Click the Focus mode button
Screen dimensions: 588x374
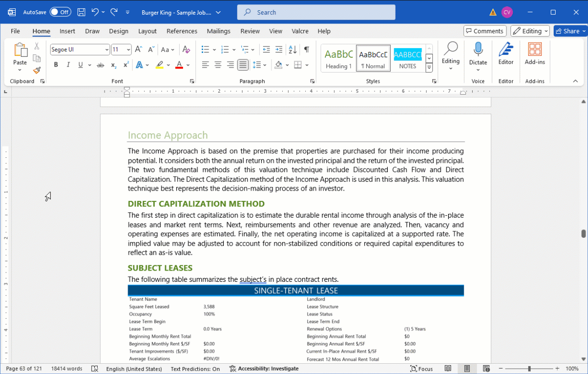coord(422,369)
